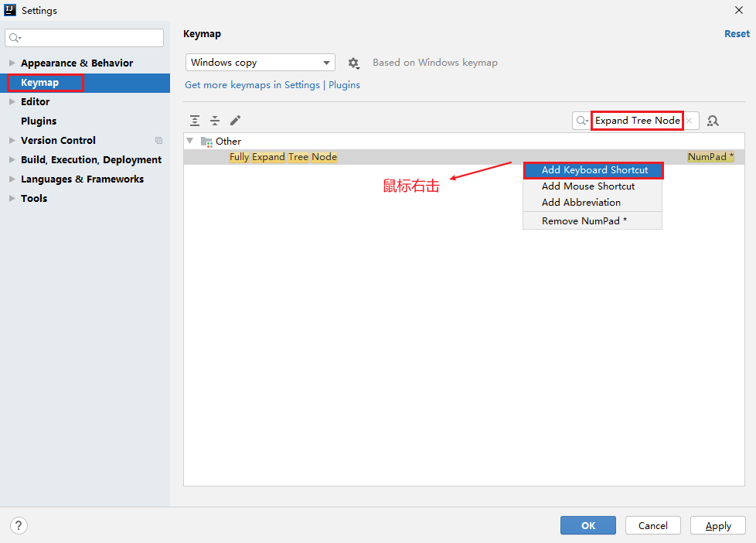Expand the Tools section arrow
Screen dimensions: 756x543
pyautogui.click(x=12, y=198)
